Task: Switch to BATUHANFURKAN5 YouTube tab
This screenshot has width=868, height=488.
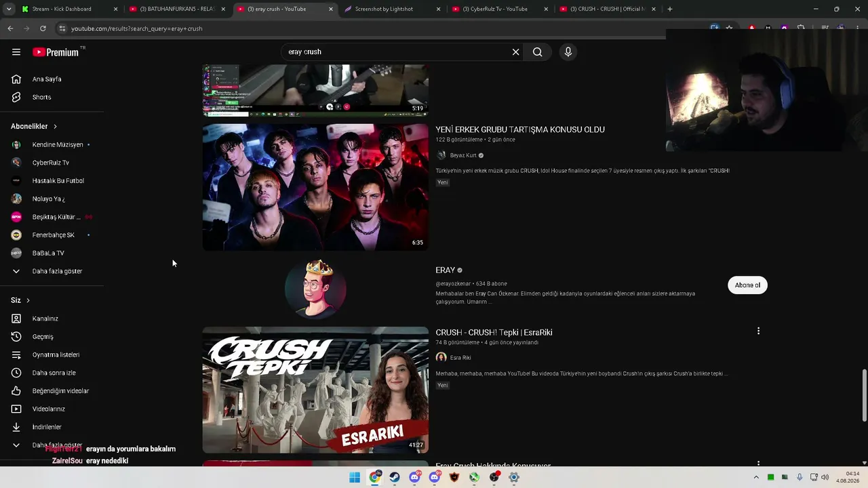Action: tap(178, 9)
